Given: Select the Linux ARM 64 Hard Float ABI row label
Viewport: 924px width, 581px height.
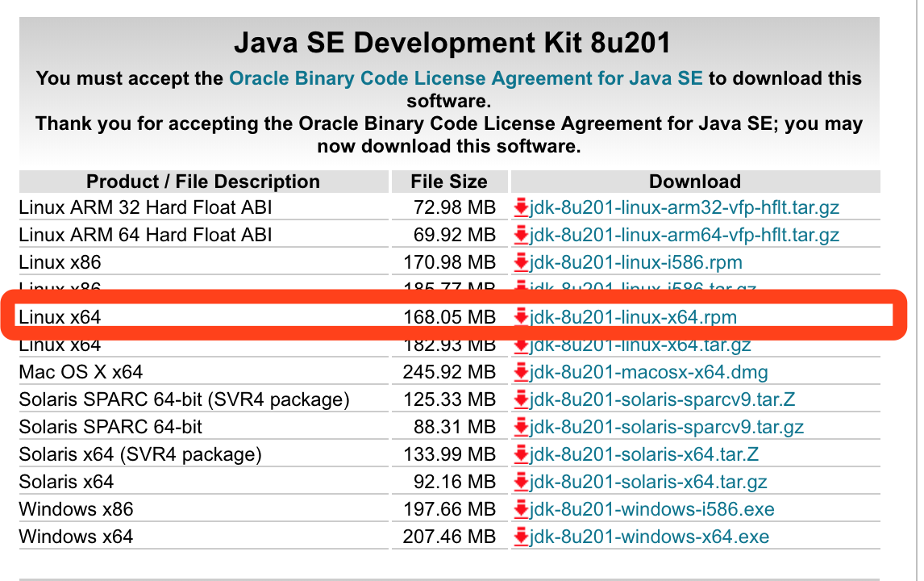Looking at the screenshot, I should click(146, 235).
